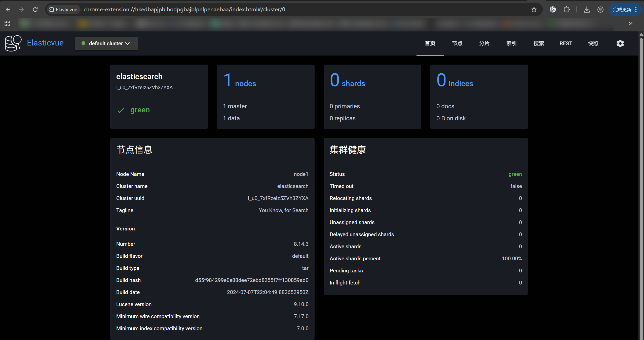This screenshot has width=644, height=340.
Task: Click the browser back arrow
Action: pyautogui.click(x=8, y=10)
